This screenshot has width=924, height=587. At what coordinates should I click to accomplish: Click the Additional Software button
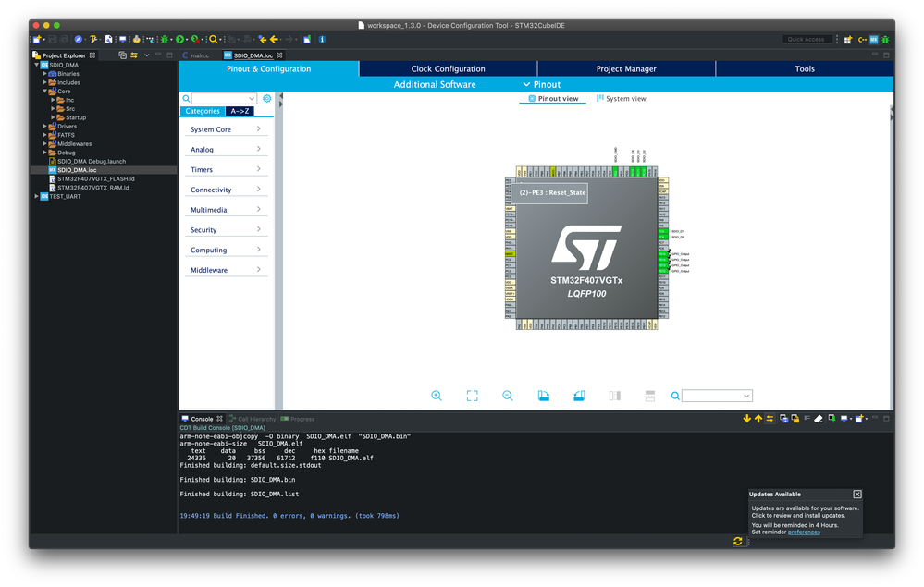point(435,84)
